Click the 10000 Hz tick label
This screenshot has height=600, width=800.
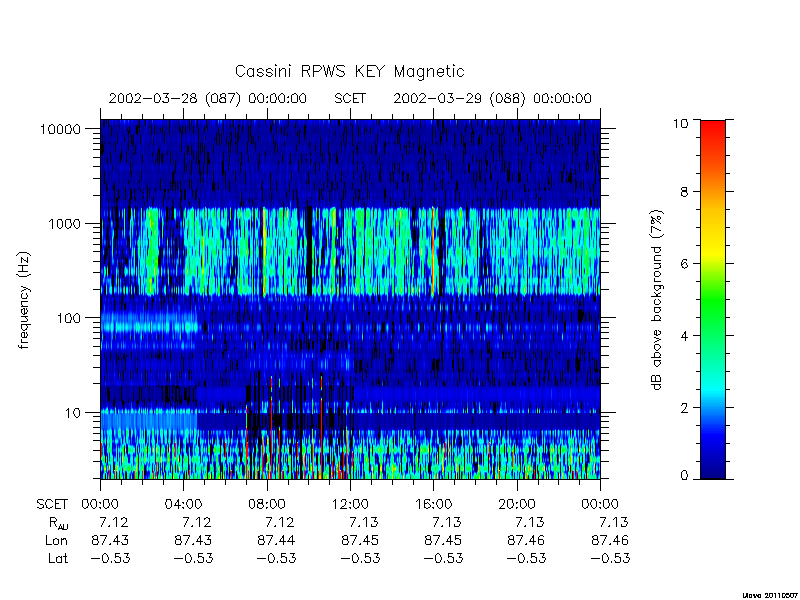point(60,129)
